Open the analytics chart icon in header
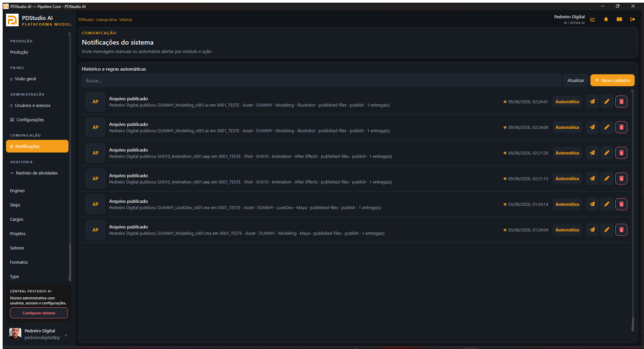Viewport: 644px width, 349px height. pyautogui.click(x=593, y=19)
